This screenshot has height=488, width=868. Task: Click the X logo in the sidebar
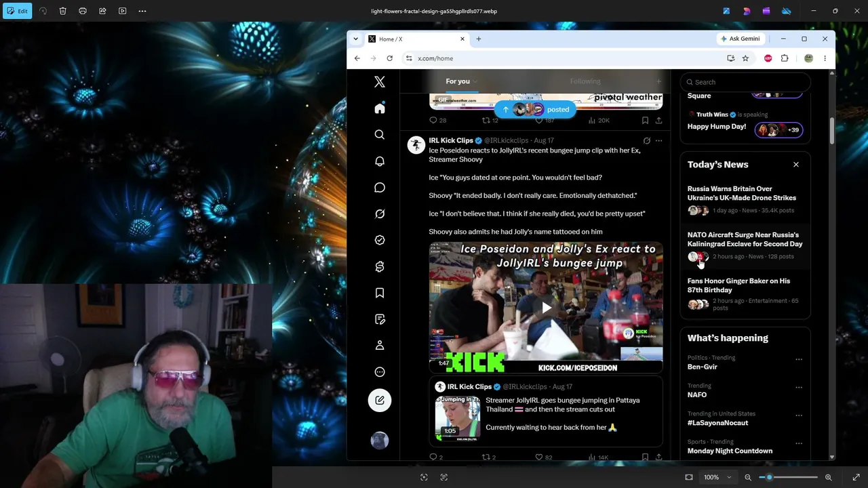(380, 82)
